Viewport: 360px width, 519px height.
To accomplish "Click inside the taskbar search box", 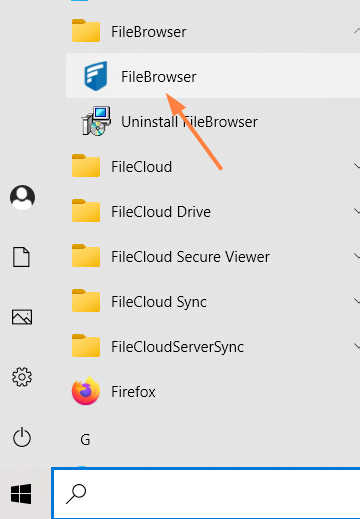I will point(206,493).
